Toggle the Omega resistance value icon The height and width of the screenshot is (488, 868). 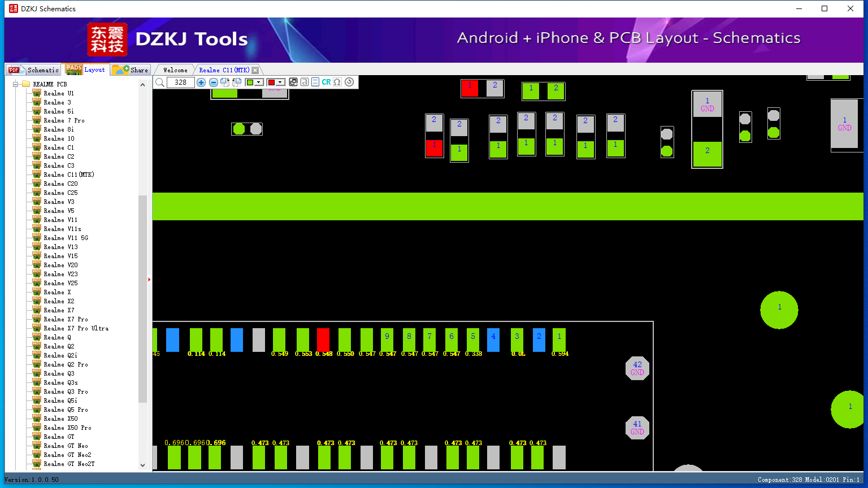[337, 82]
